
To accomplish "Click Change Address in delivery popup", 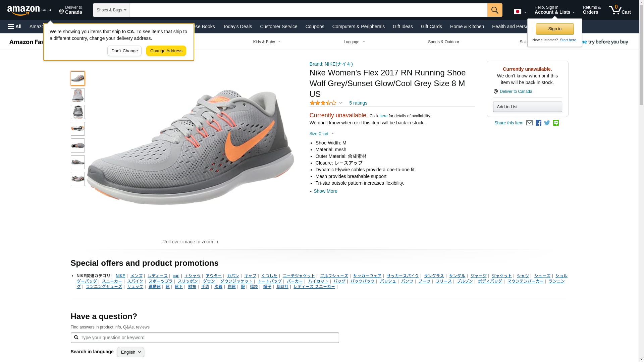I will [166, 51].
